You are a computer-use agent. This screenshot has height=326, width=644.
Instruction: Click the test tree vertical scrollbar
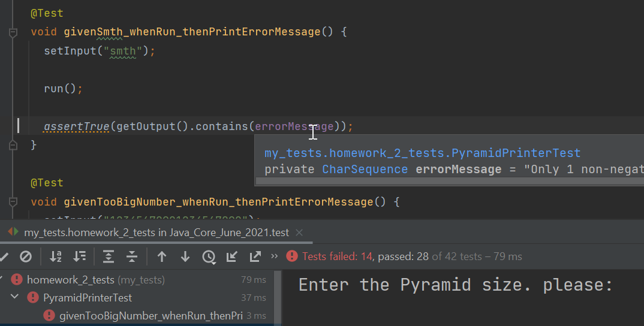pos(278,297)
